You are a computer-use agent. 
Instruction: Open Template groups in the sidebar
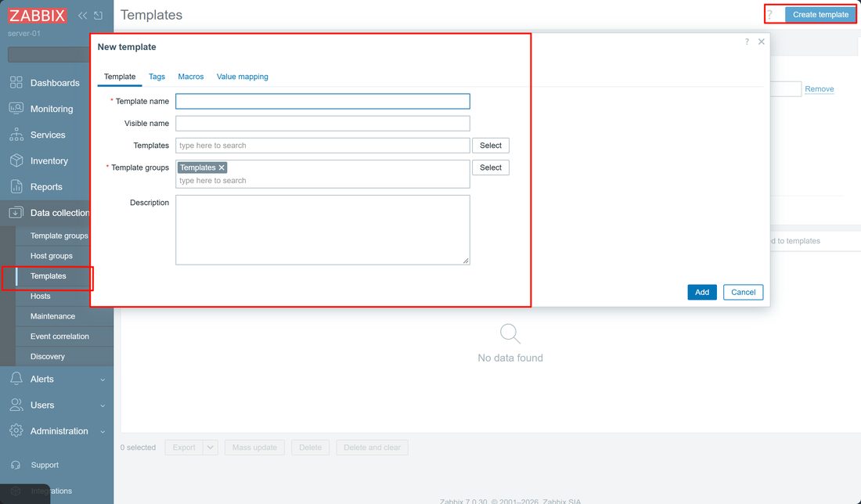tap(59, 236)
